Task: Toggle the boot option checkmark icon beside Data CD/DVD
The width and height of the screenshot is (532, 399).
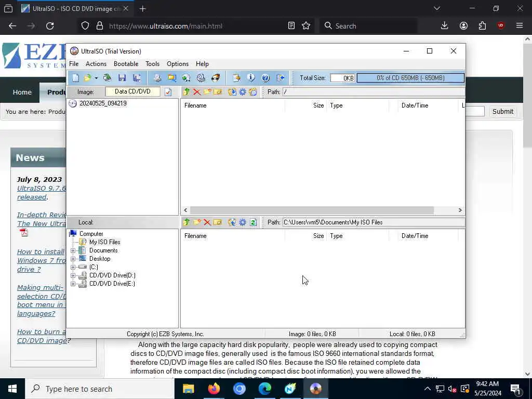Action: point(168,92)
